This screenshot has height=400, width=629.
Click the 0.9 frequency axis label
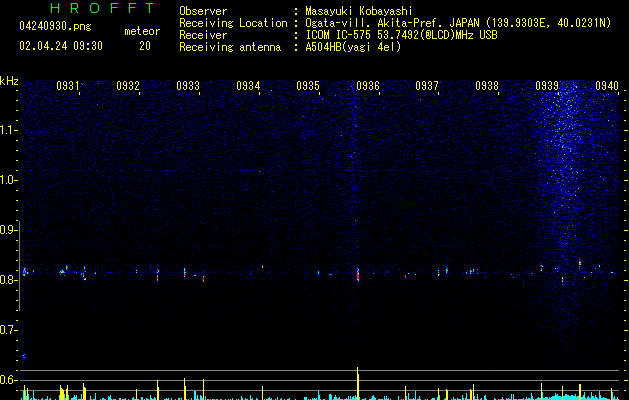click(x=8, y=230)
